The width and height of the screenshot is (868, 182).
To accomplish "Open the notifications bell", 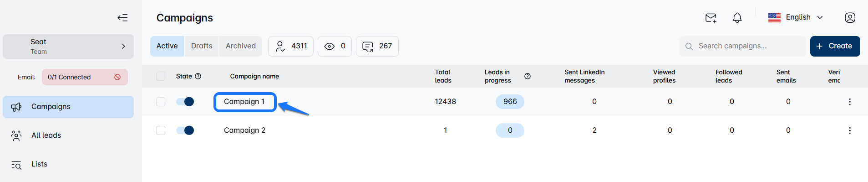I will click(737, 18).
